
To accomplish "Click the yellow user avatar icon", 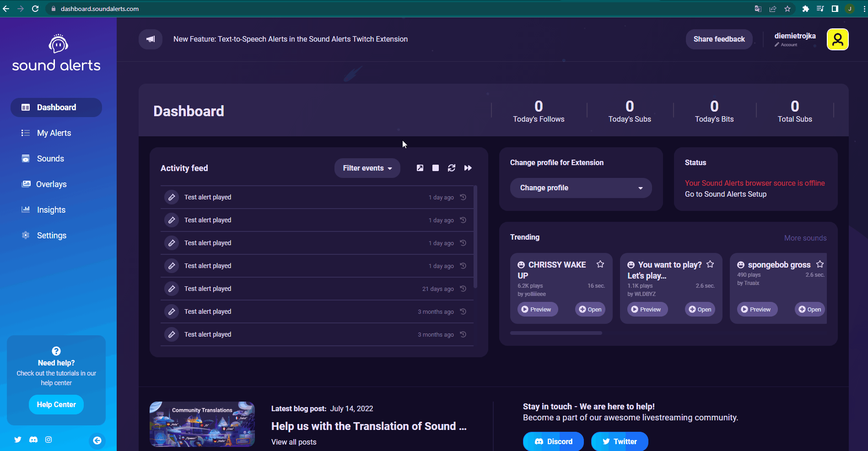I will (x=838, y=39).
